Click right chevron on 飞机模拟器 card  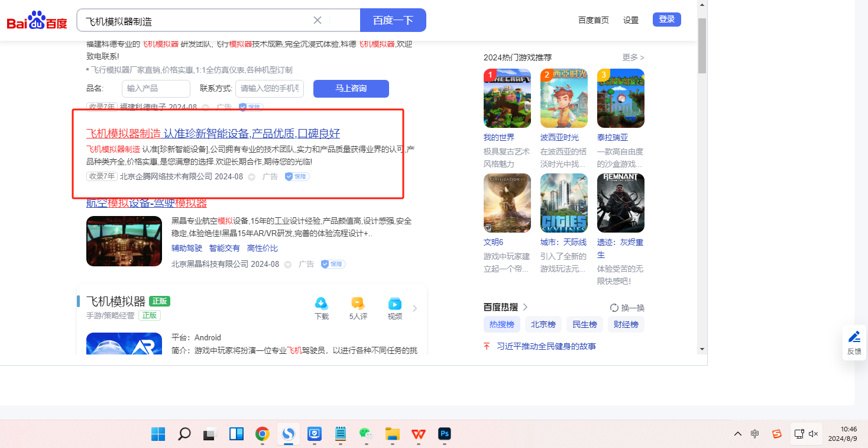[x=415, y=308]
